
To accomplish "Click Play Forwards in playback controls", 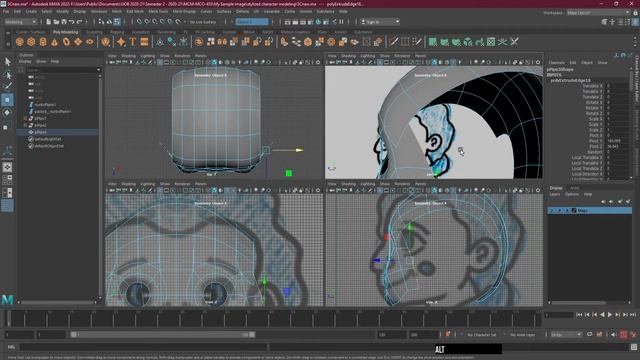I will [x=610, y=315].
